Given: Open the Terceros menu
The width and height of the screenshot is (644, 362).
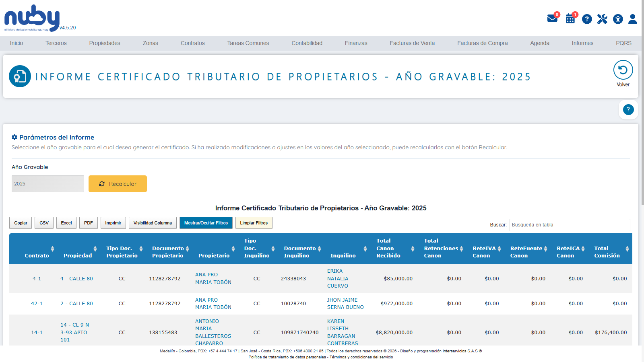Looking at the screenshot, I should click(56, 43).
